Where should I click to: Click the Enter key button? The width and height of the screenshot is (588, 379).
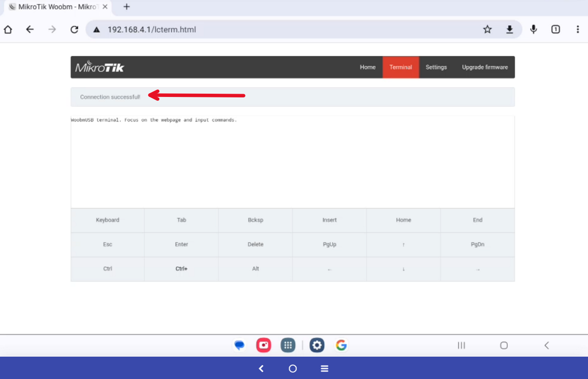pyautogui.click(x=181, y=244)
